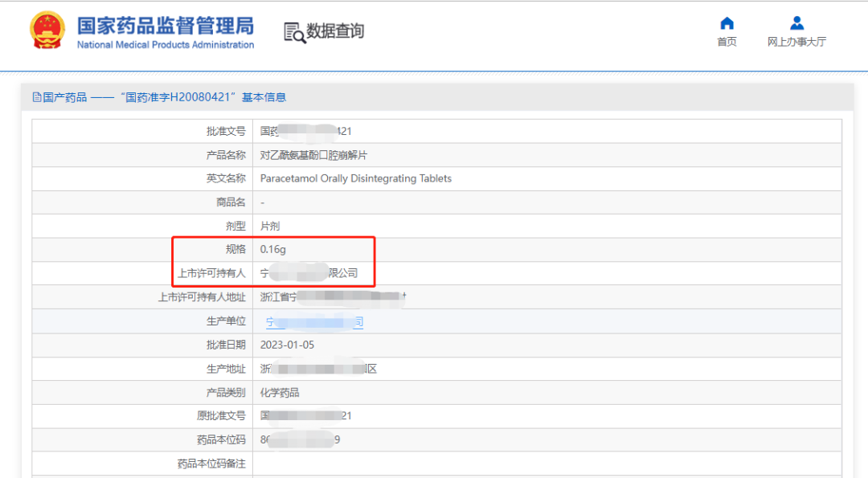868x478 pixels.
Task: Click the 国家药品监督管理局 site title
Action: tap(166, 25)
